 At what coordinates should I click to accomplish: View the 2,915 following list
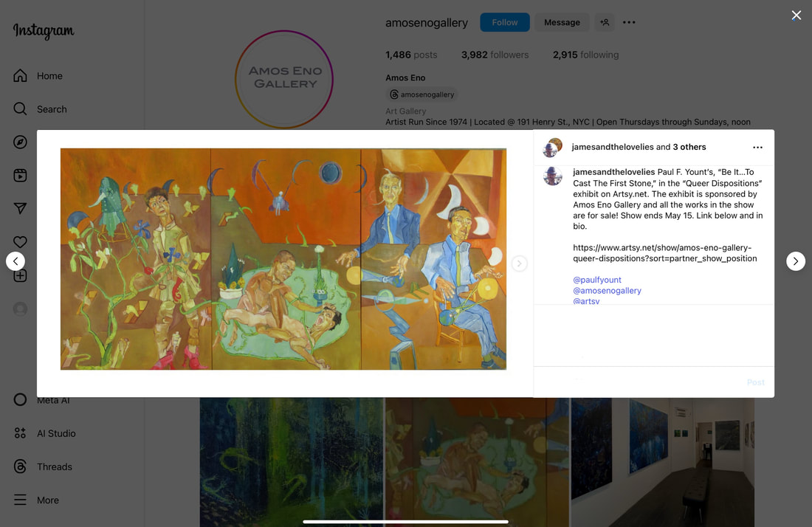click(585, 55)
